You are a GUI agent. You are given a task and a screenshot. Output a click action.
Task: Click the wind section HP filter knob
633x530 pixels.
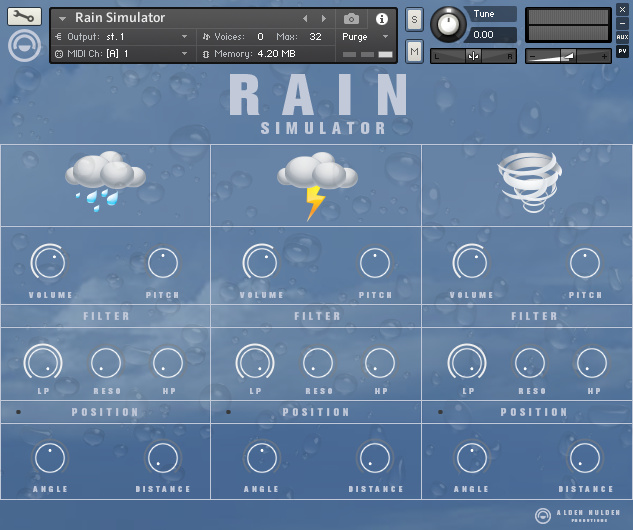click(x=591, y=362)
